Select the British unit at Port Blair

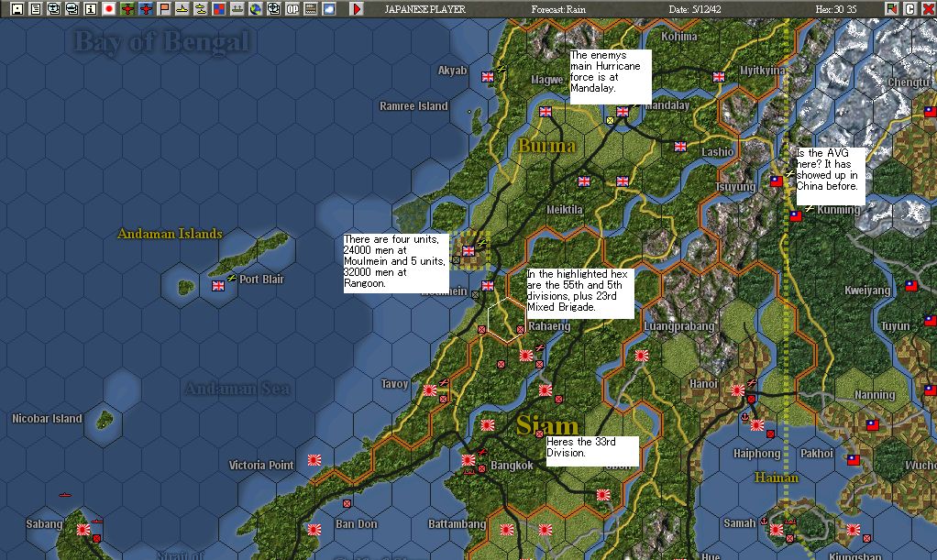pyautogui.click(x=218, y=286)
